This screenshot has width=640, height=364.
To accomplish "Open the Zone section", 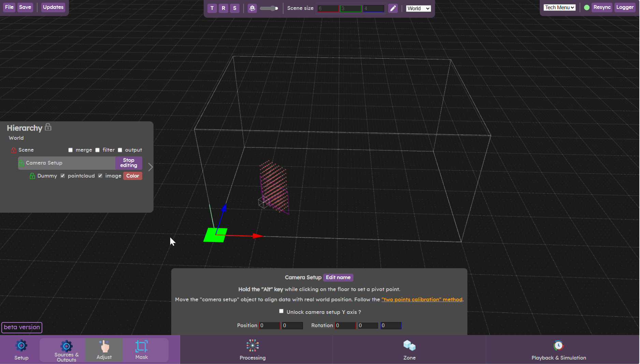I will [409, 350].
